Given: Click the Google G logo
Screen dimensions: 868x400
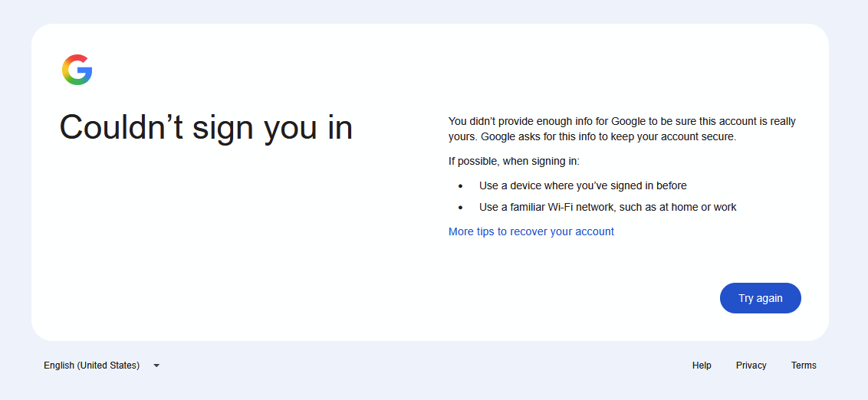Looking at the screenshot, I should click(77, 70).
